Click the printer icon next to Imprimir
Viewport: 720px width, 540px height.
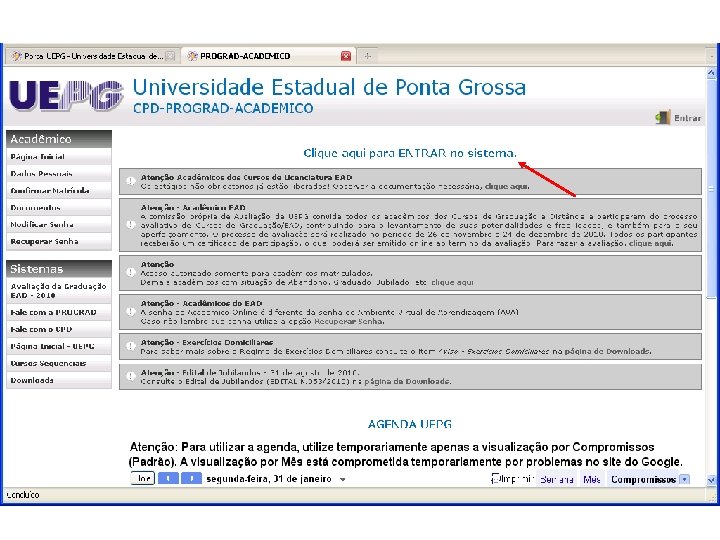[495, 478]
